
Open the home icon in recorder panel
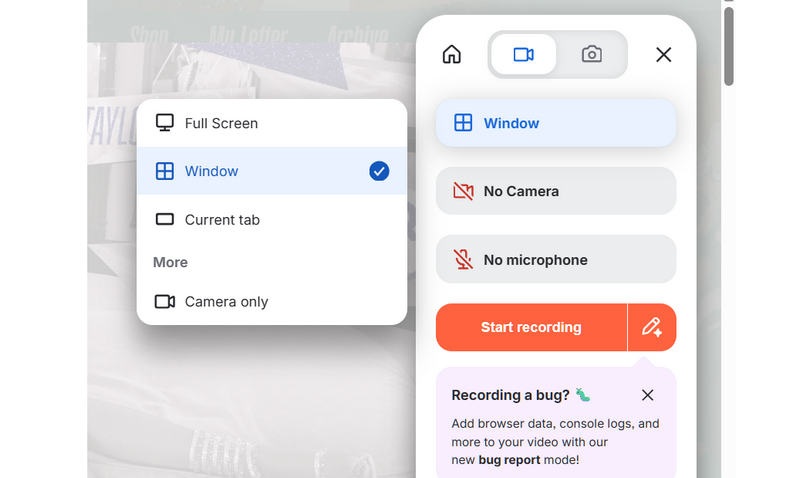(x=452, y=54)
